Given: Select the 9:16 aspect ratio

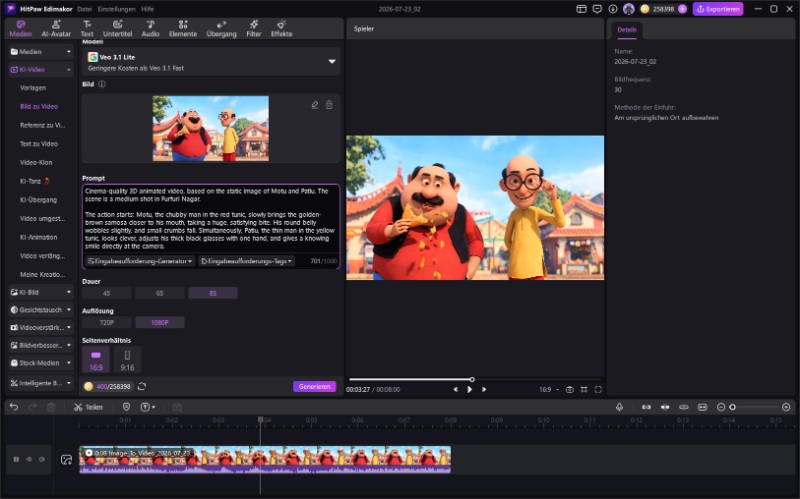Looking at the screenshot, I should point(128,360).
